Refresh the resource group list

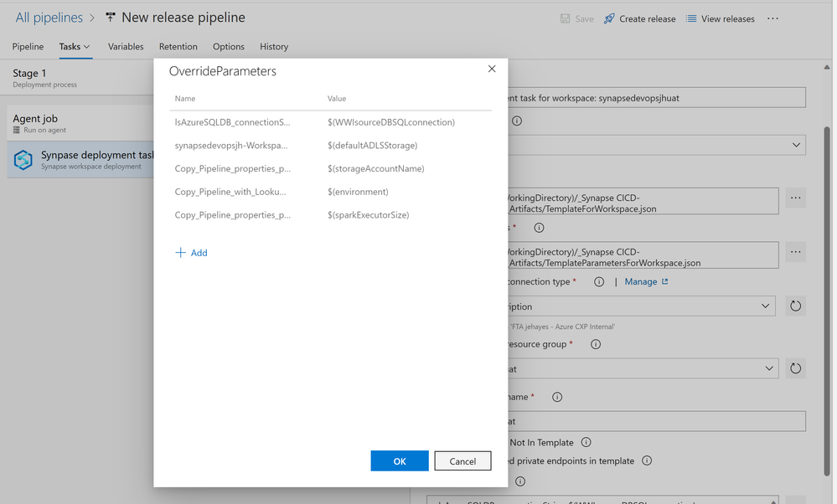tap(795, 368)
